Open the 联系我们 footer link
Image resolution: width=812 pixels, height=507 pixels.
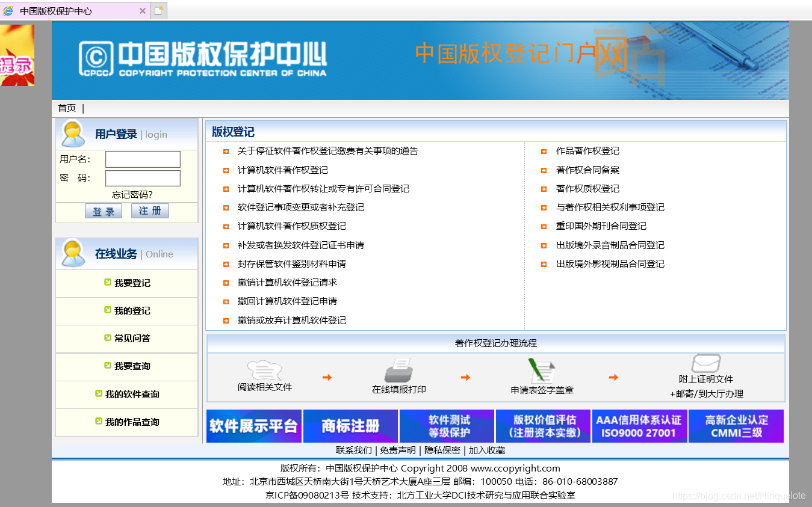[353, 450]
